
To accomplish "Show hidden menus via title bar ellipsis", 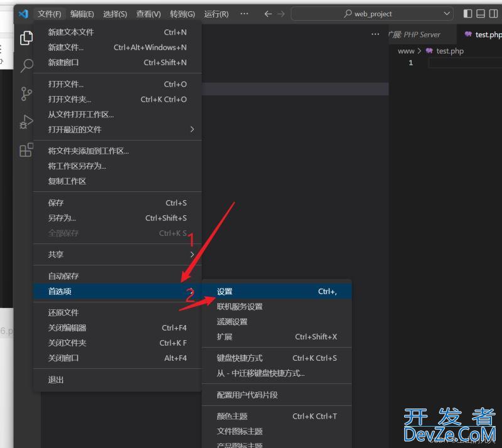I will 244,14.
